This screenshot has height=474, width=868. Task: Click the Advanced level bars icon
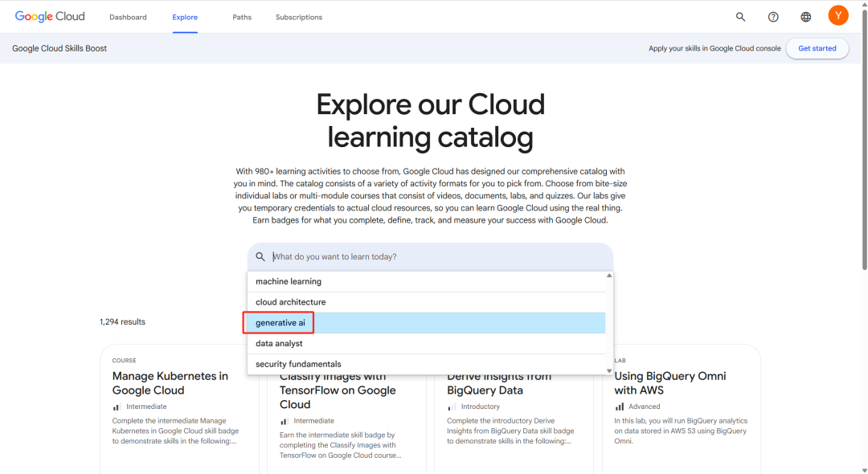coord(620,407)
